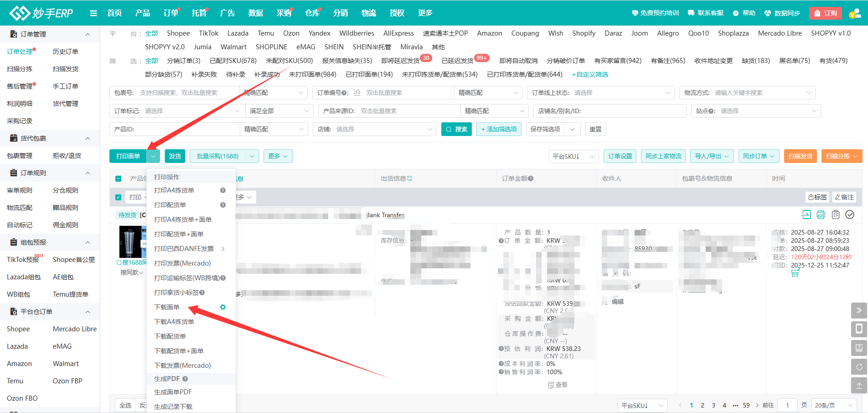Click the 包裹号 search input field
868x413 pixels.
click(x=175, y=93)
